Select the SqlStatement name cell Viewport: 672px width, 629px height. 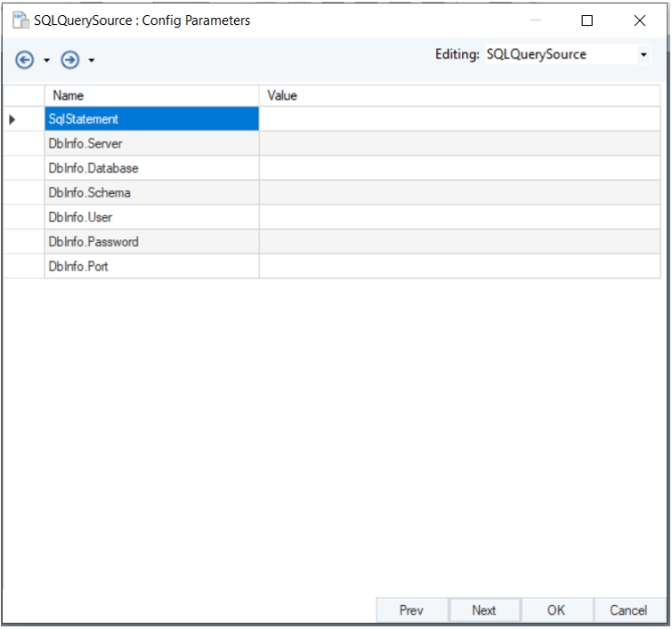click(x=151, y=118)
